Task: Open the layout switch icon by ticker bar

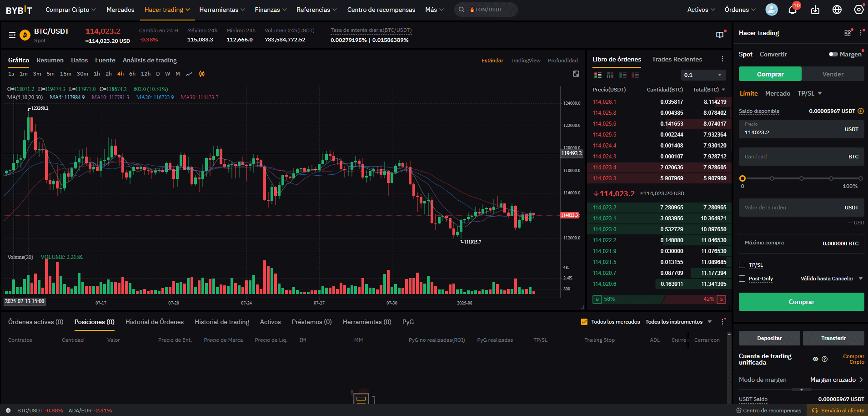Action: 720,35
